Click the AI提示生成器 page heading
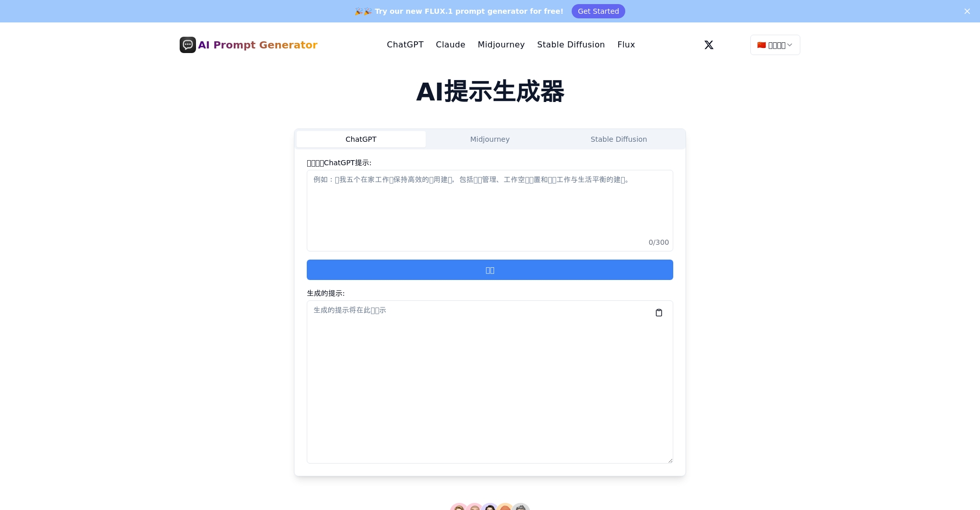The image size is (980, 510). coord(490,92)
